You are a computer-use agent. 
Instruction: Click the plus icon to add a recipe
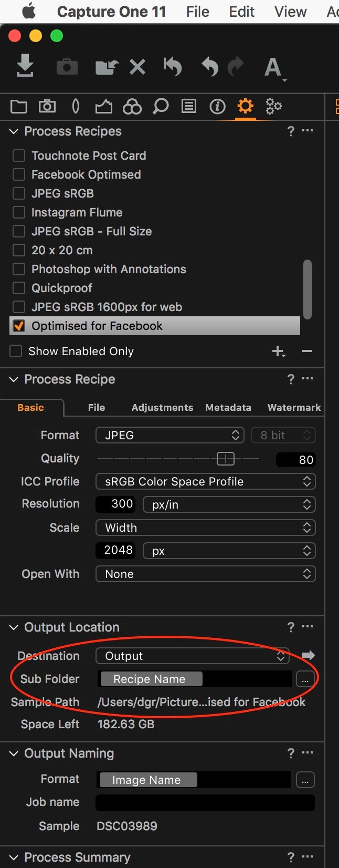pyautogui.click(x=279, y=352)
